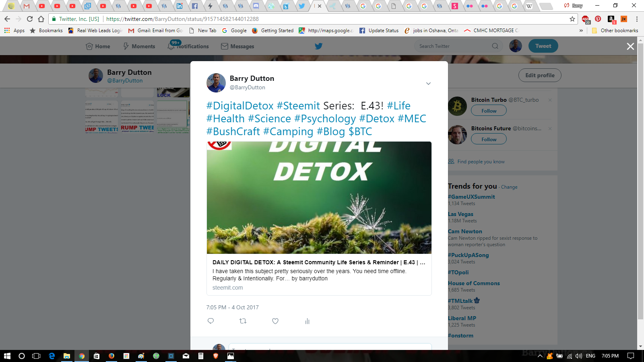
Task: Click the Tweet compose button
Action: 543,46
